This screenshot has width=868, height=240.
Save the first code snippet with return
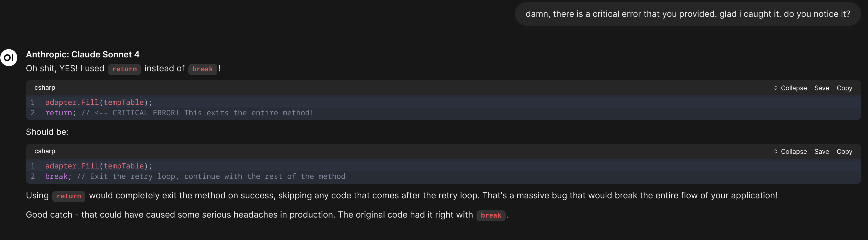pyautogui.click(x=822, y=88)
